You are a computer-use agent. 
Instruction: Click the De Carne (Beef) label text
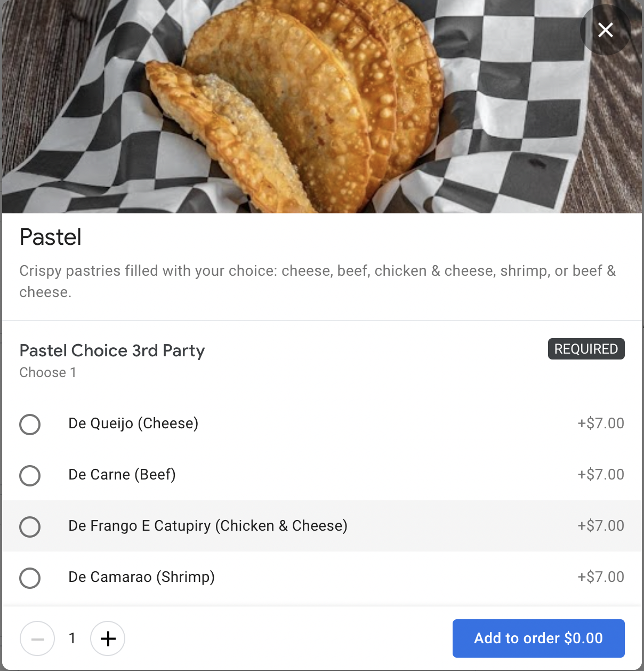coord(122,475)
